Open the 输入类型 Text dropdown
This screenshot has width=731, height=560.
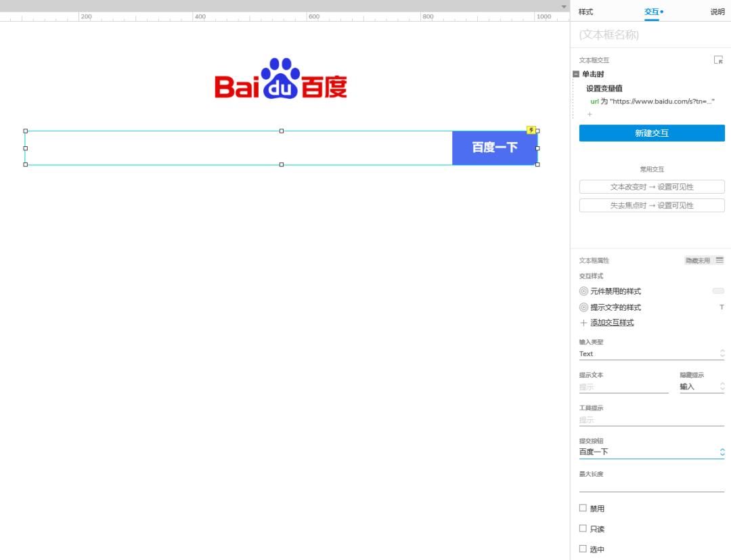pos(652,354)
